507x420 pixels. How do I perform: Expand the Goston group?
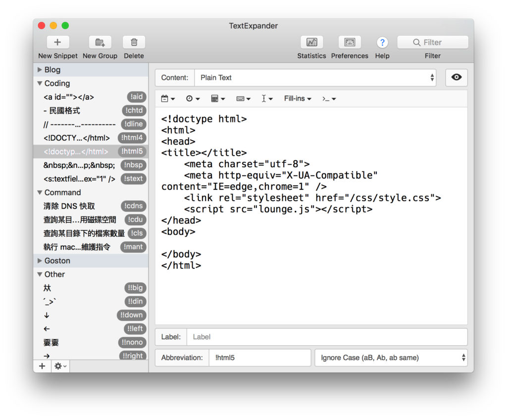pyautogui.click(x=40, y=261)
